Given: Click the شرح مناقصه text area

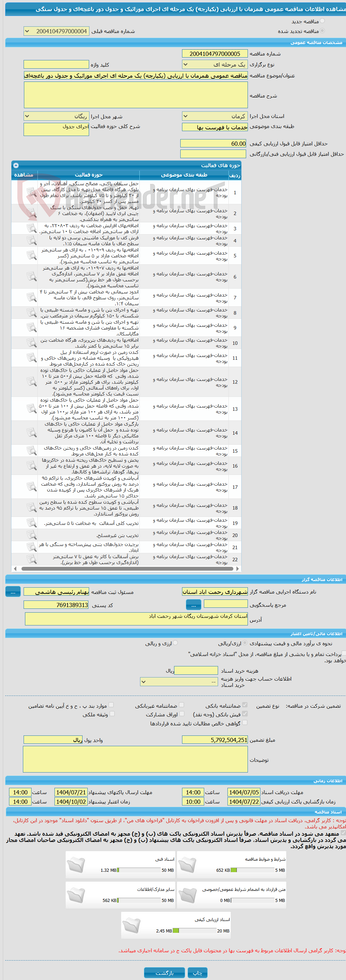Looking at the screenshot, I should (x=136, y=95).
